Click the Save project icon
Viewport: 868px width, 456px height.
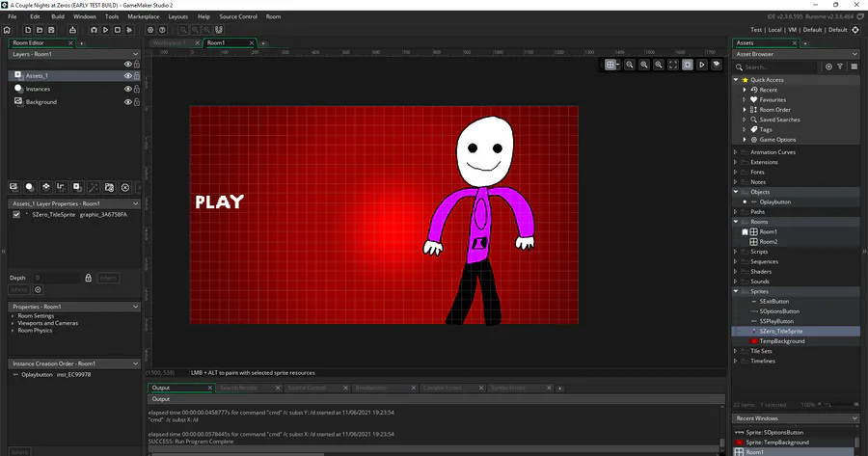click(49, 30)
